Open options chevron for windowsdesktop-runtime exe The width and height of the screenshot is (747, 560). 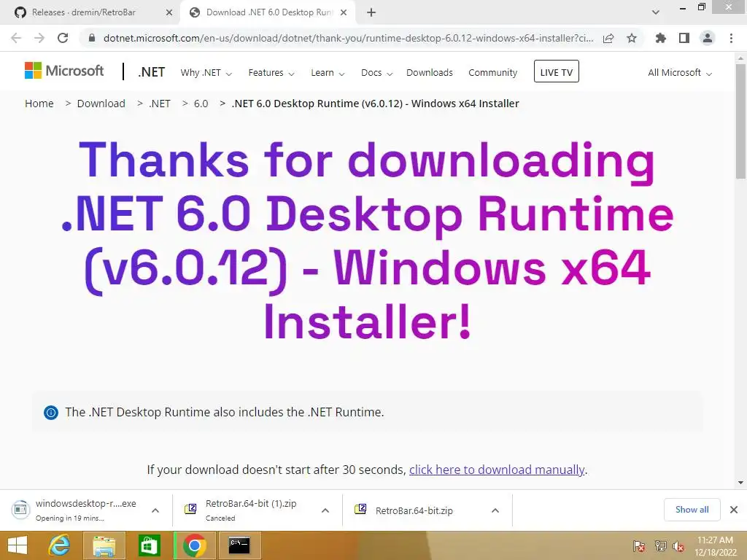tap(155, 510)
